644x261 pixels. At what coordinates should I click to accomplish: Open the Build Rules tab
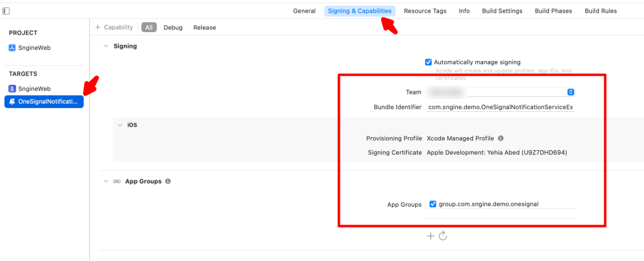[x=601, y=11]
